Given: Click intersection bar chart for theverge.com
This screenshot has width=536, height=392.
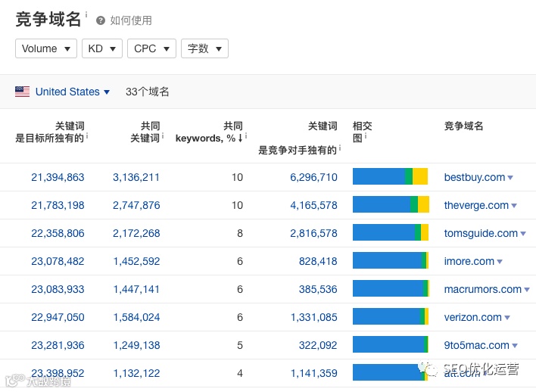Looking at the screenshot, I should pos(391,204).
